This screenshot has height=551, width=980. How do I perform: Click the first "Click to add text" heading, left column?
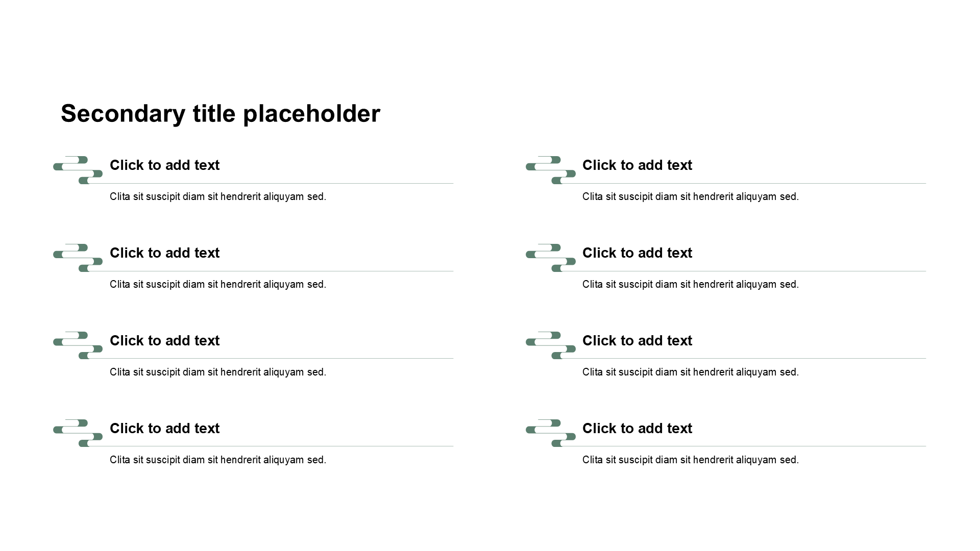pos(164,165)
